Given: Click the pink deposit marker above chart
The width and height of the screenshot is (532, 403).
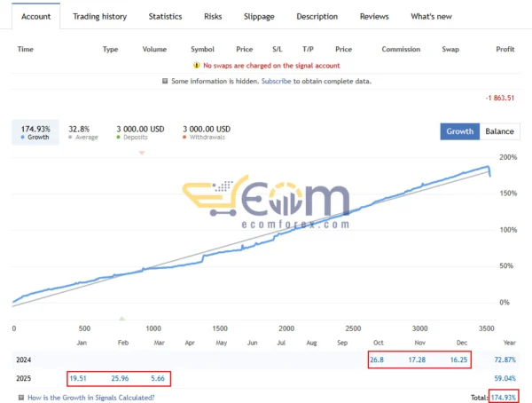Looking at the screenshot, I should 142,154.
